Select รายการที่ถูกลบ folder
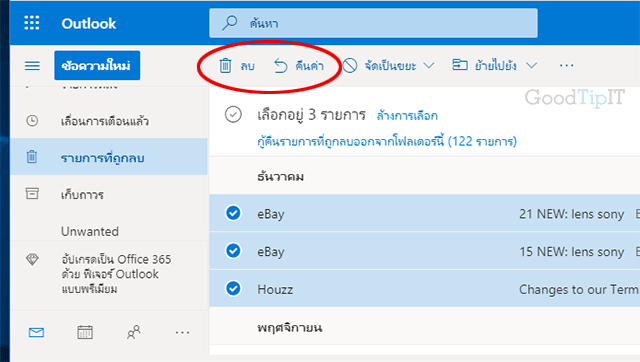Screen dimensions: 640x362 tap(109, 157)
